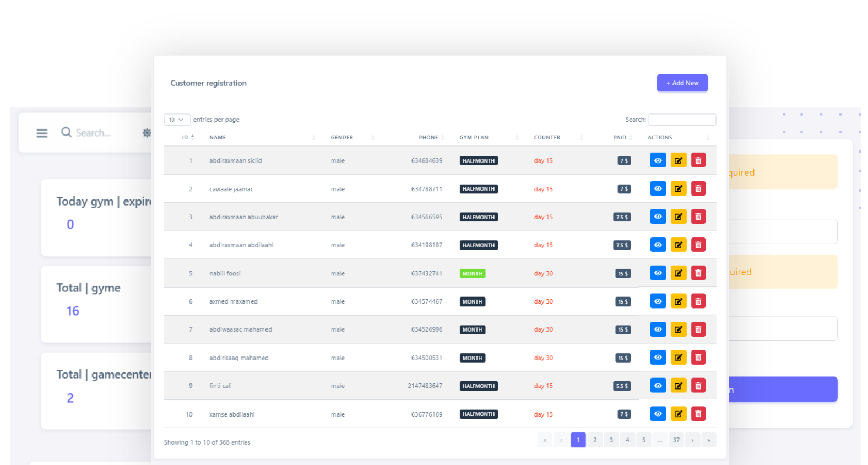Delete abdiwaasac mahamed's record
Screen dimensions: 868x465
698,329
